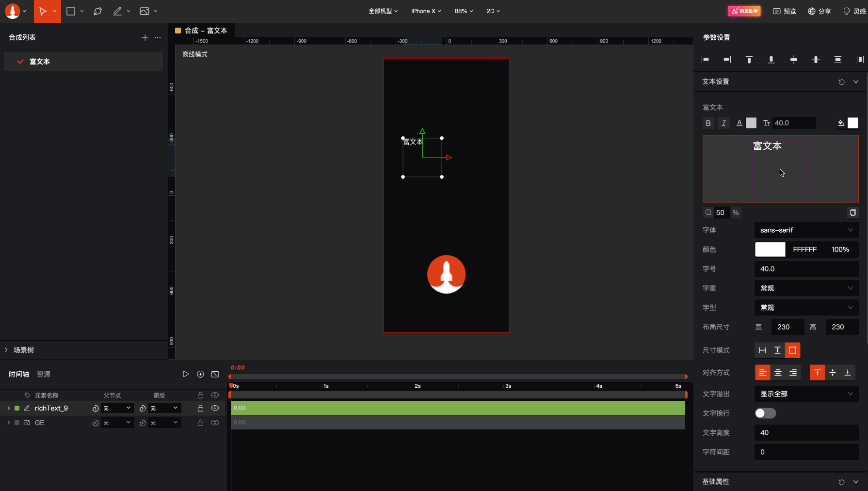Image resolution: width=868 pixels, height=491 pixels.
Task: Click the 分享 share button
Action: [820, 11]
